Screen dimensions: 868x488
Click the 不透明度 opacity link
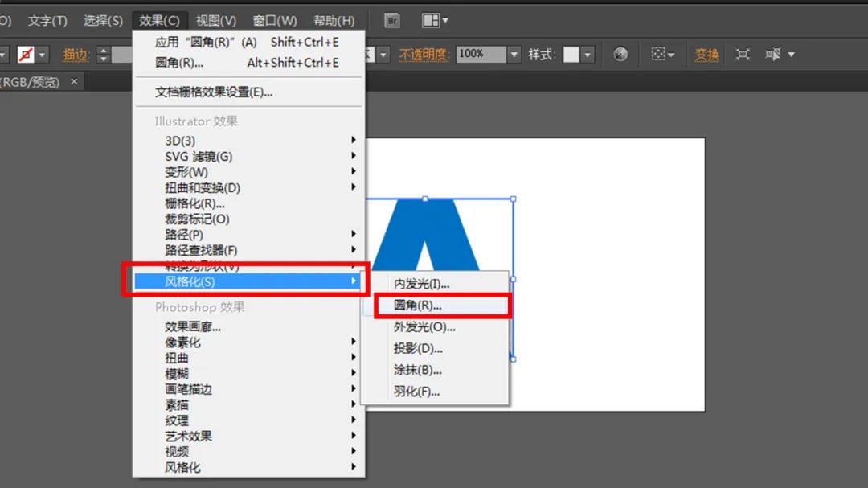click(x=423, y=55)
